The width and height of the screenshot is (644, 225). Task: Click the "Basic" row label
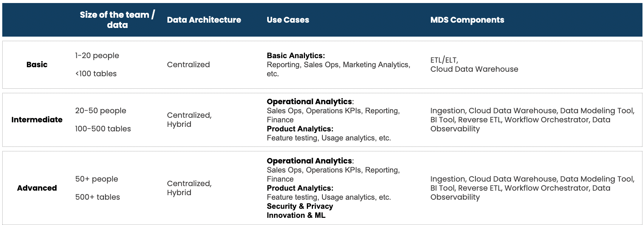tap(37, 65)
